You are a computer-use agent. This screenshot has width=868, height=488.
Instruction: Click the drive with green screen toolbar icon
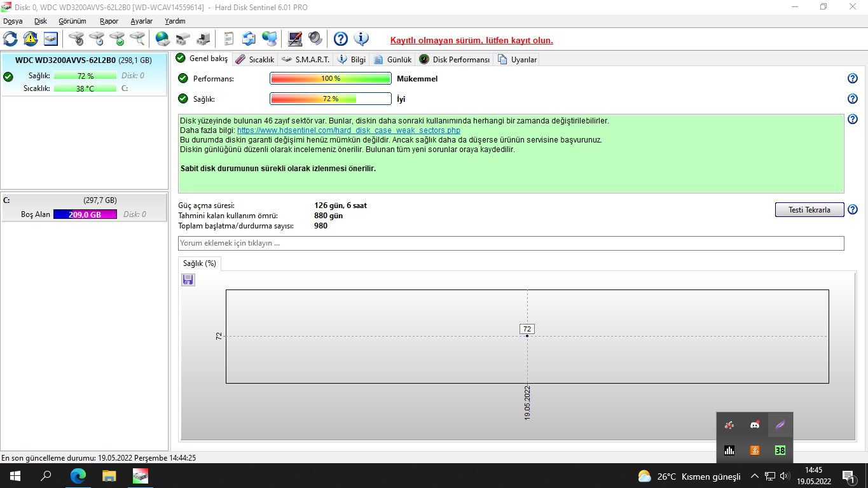203,39
